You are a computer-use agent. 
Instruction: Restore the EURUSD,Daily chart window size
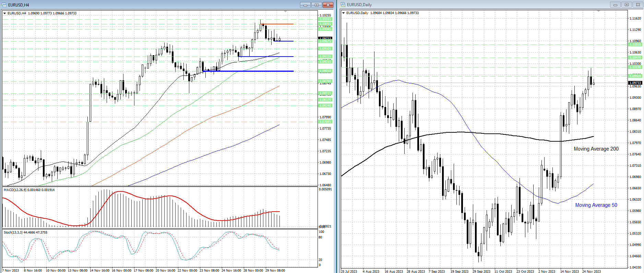tap(627, 5)
